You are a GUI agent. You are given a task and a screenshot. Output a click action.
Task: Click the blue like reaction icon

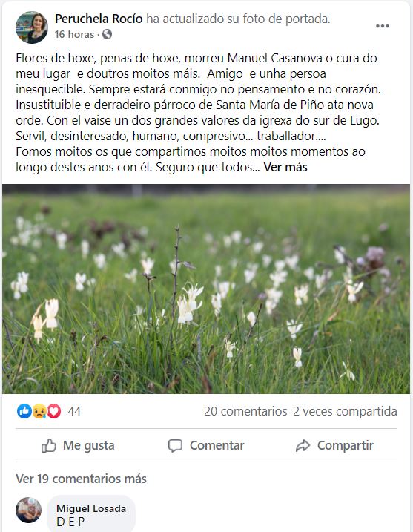point(24,411)
